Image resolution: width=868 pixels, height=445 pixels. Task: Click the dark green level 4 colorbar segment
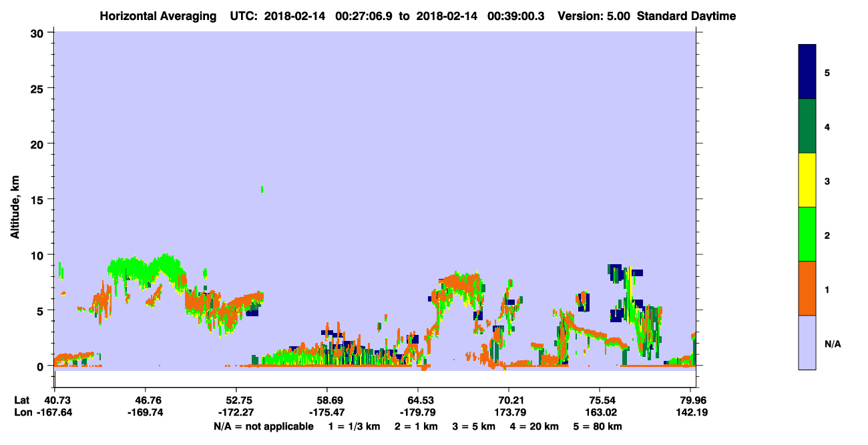[807, 126]
